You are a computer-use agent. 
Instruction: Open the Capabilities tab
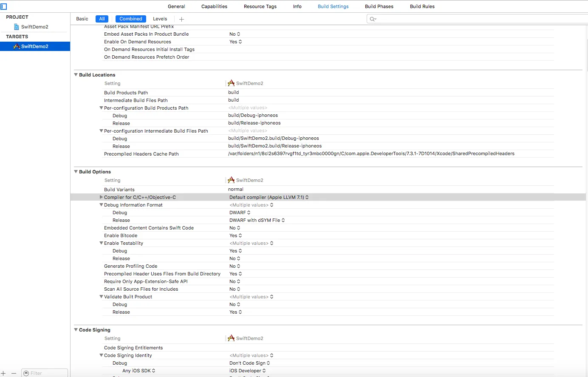pos(214,6)
